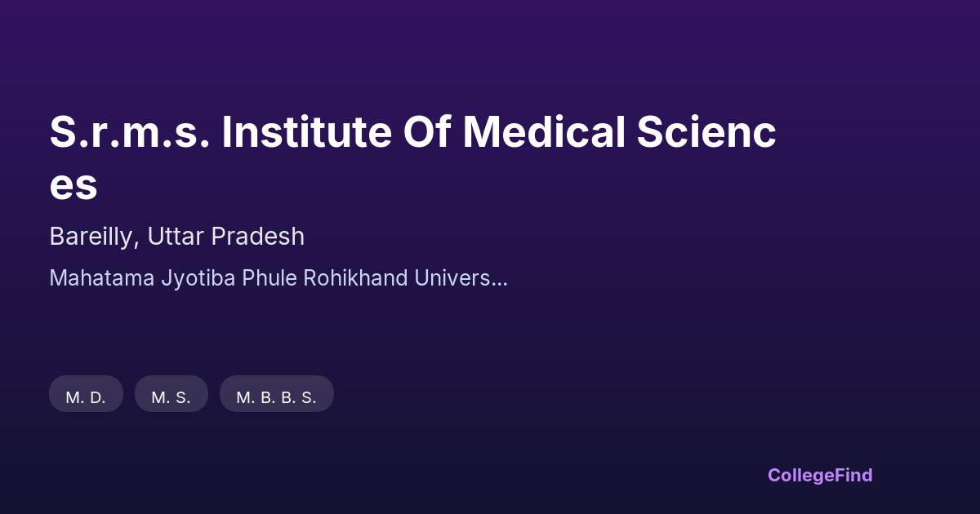Click the word "Of" in the heading

(x=426, y=133)
